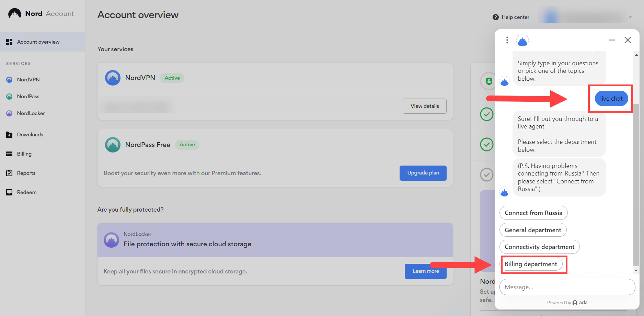Click the Nord Account logo
Image resolution: width=644 pixels, height=316 pixels.
point(41,14)
